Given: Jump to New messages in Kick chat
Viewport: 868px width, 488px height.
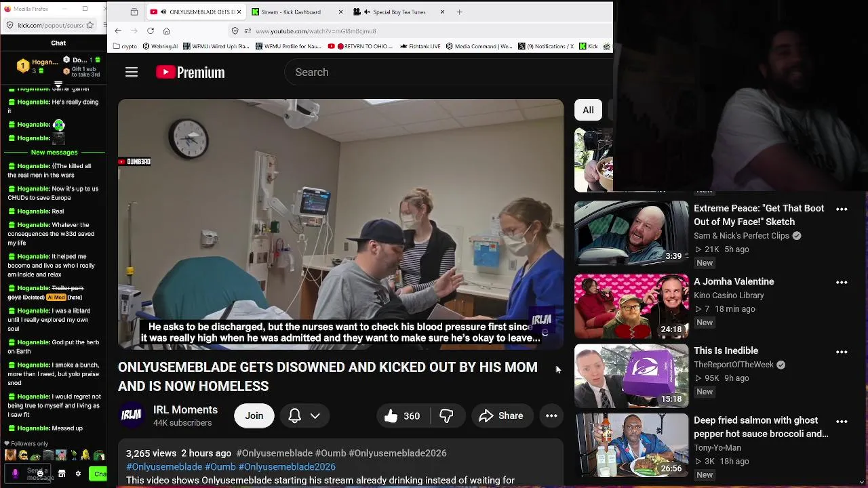Looking at the screenshot, I should point(54,152).
